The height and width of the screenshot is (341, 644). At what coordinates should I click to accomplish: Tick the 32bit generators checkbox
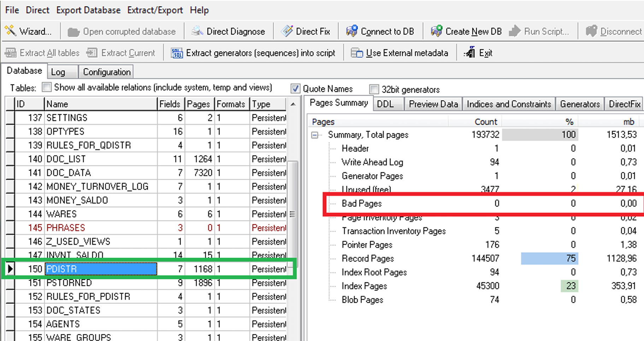pos(374,89)
